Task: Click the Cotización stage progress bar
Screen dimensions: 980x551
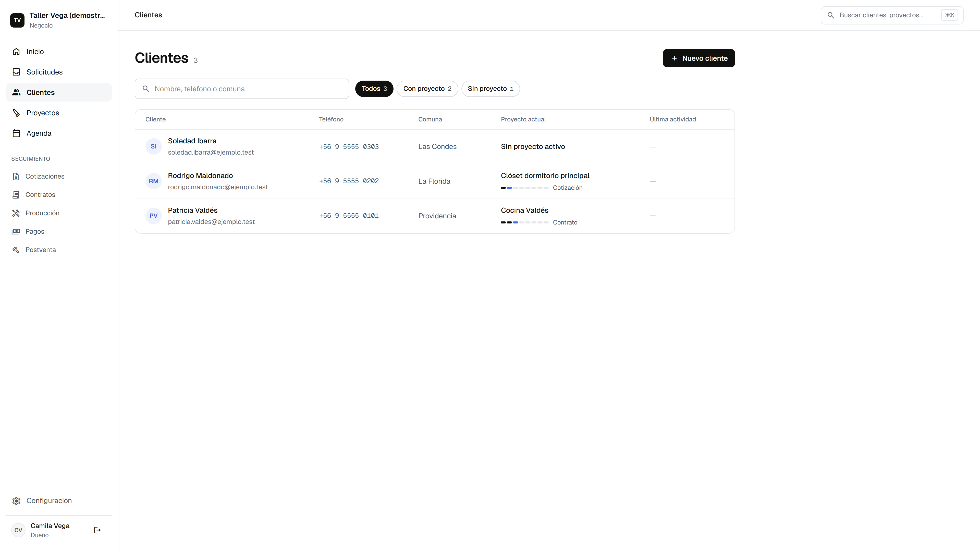Action: [525, 188]
